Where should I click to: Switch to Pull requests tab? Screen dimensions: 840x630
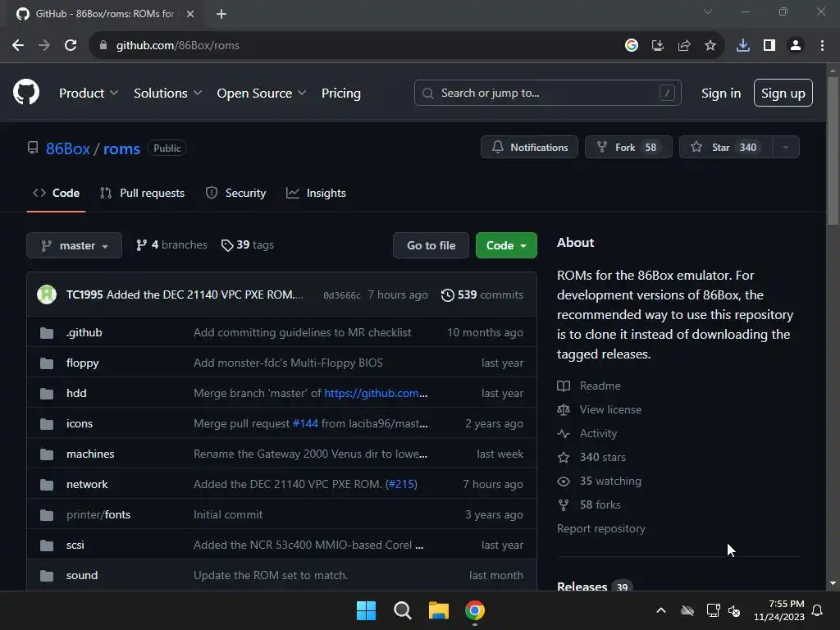[143, 193]
